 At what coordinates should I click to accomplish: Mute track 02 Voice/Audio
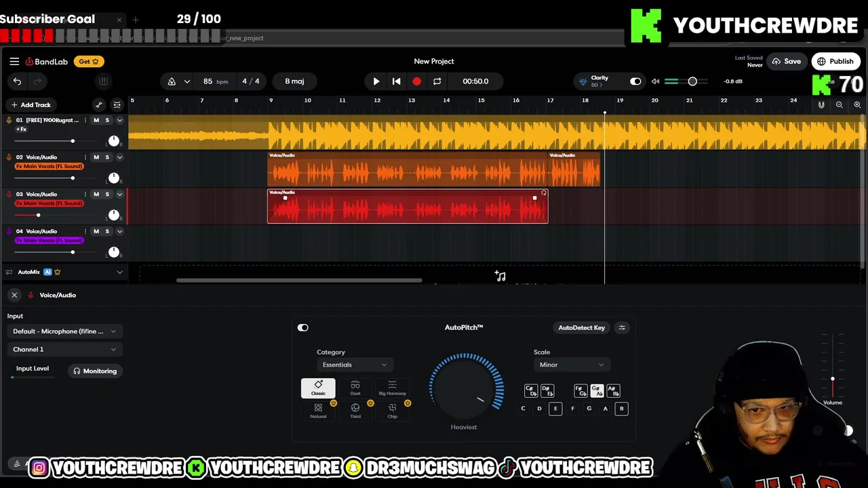coord(96,157)
